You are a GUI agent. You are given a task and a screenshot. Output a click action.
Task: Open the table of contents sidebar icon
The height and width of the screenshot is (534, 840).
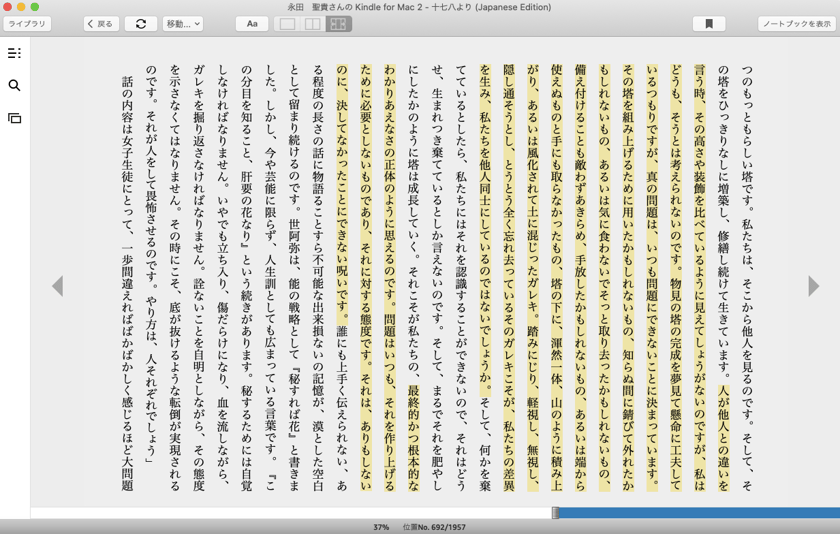coord(14,53)
